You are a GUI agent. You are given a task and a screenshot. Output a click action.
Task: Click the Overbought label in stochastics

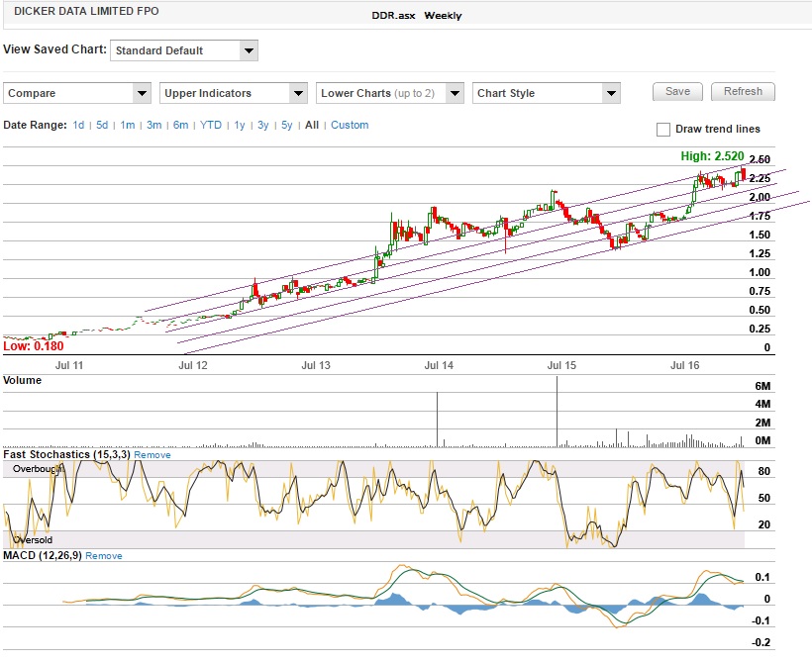pos(39,469)
